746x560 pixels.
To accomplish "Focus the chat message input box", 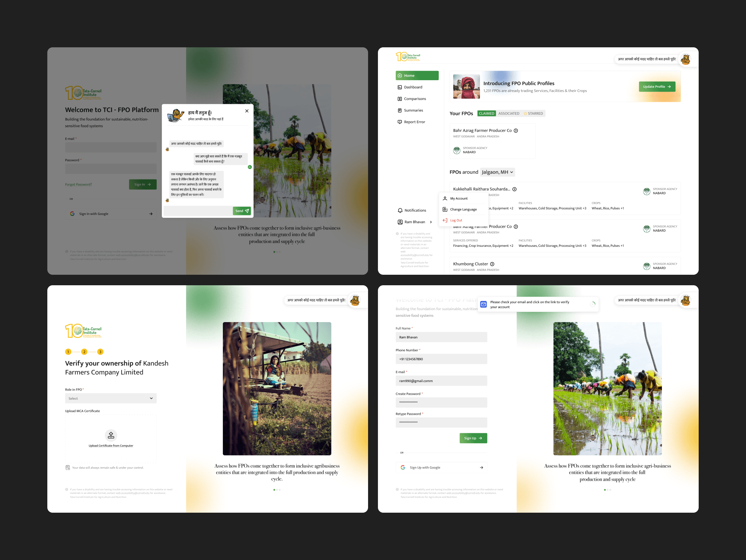I will 198,211.
